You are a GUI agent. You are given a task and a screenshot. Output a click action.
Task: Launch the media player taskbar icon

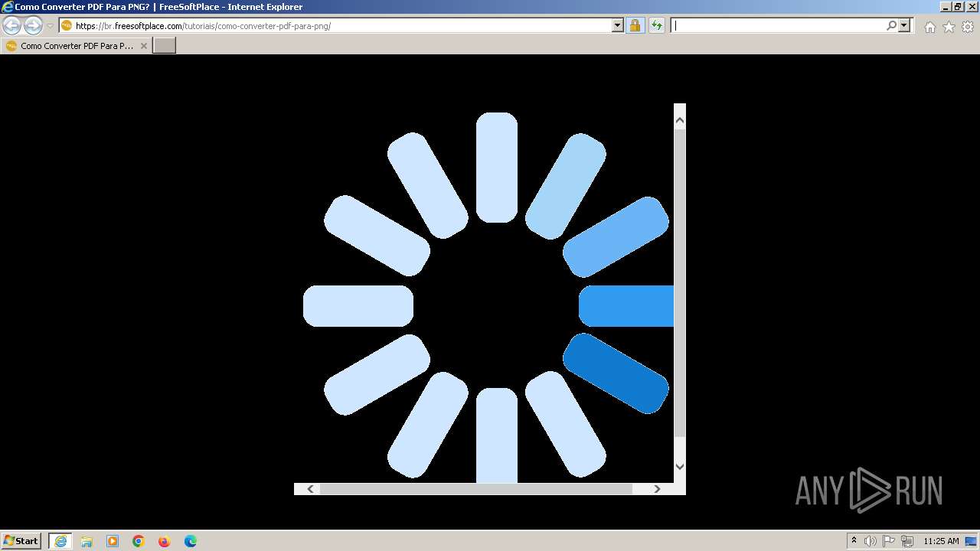coord(113,541)
